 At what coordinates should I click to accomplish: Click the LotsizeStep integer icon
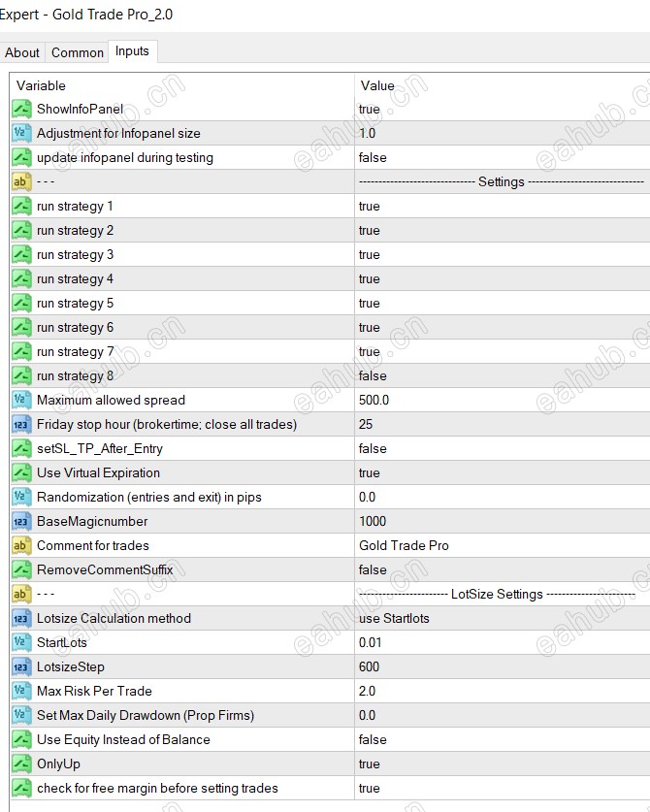[x=21, y=667]
